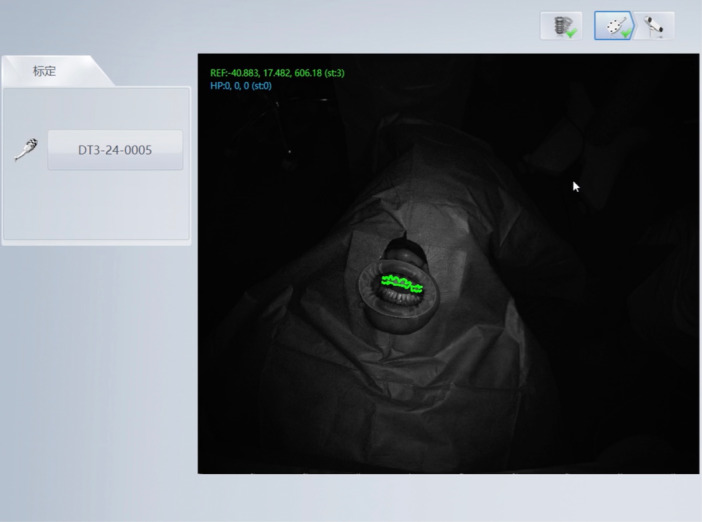The height and width of the screenshot is (522, 702).
Task: Click the cheek retractor in camera view
Action: point(398,295)
